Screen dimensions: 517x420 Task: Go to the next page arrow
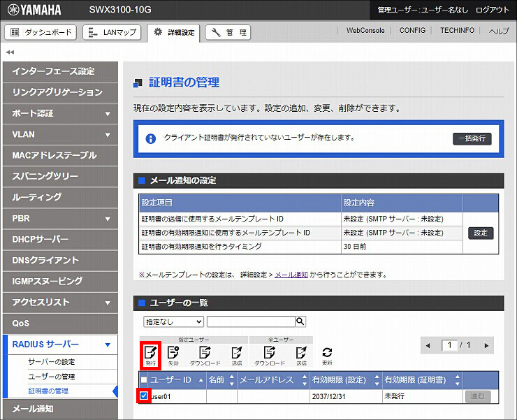click(x=486, y=345)
